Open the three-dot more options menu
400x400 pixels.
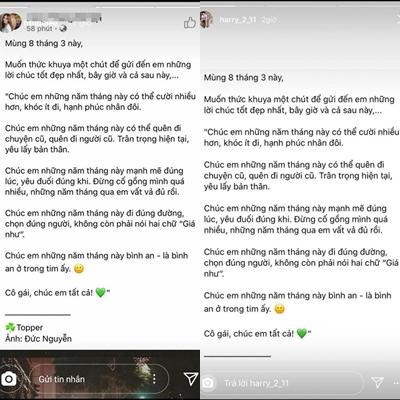(154, 379)
